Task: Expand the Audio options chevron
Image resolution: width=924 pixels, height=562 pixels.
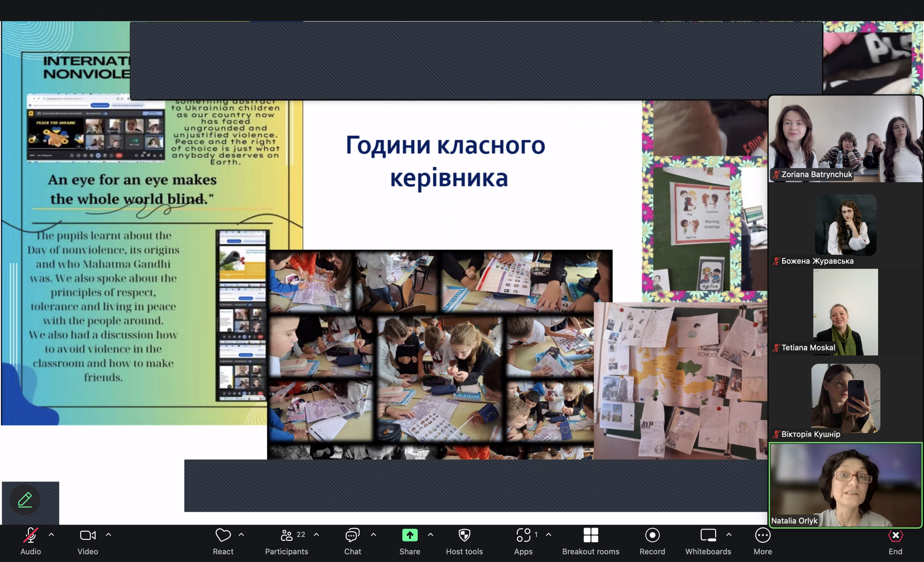Action: [x=51, y=535]
